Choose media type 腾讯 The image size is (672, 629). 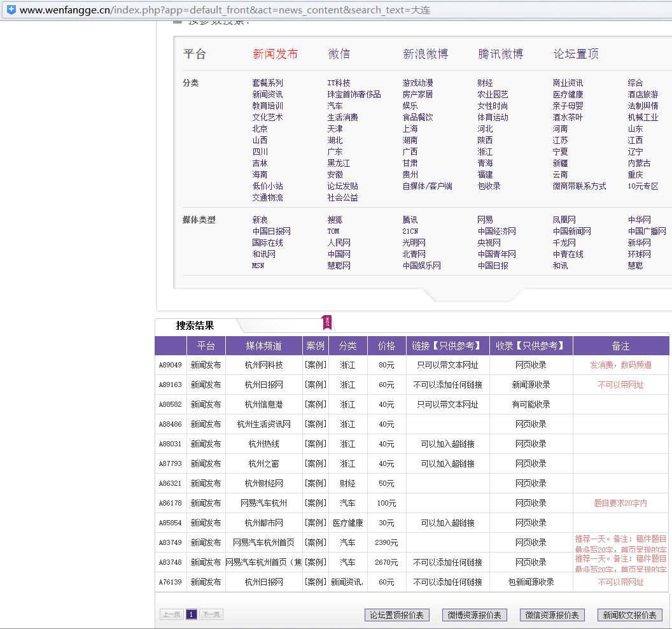[410, 220]
